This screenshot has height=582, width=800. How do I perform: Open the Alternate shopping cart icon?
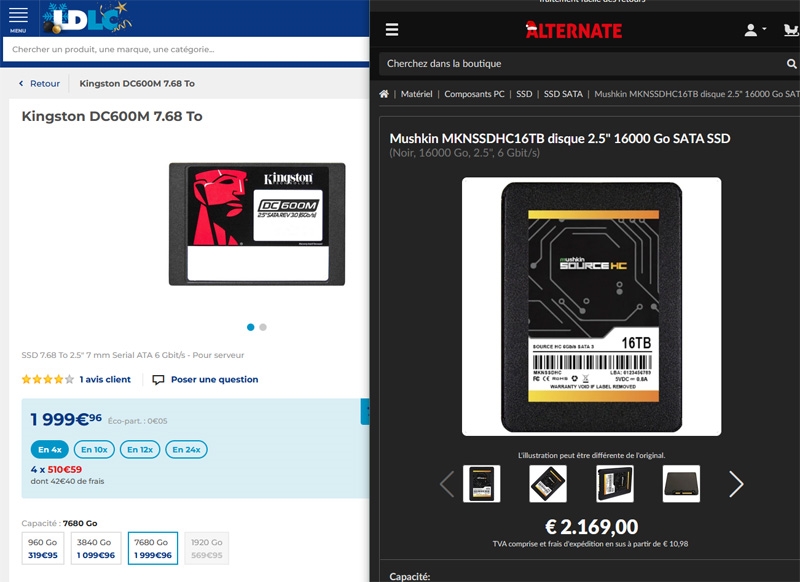coord(790,30)
